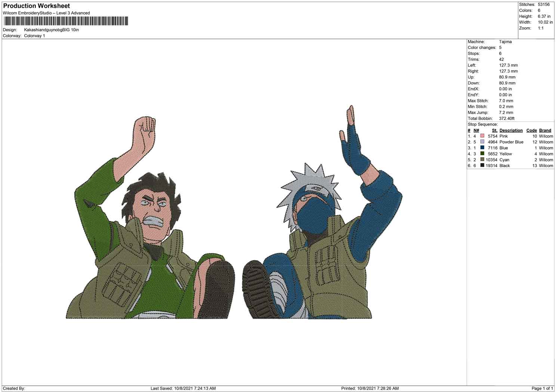Click stitch count "19314" in the Black row
Screen dimensions: 556x392
click(x=491, y=166)
